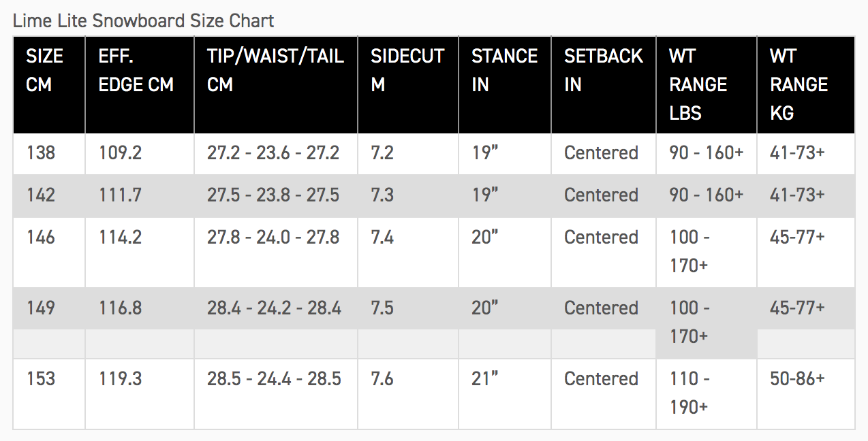Select the 50-86+ kg weight cell
This screenshot has height=441, width=868.
tap(797, 379)
